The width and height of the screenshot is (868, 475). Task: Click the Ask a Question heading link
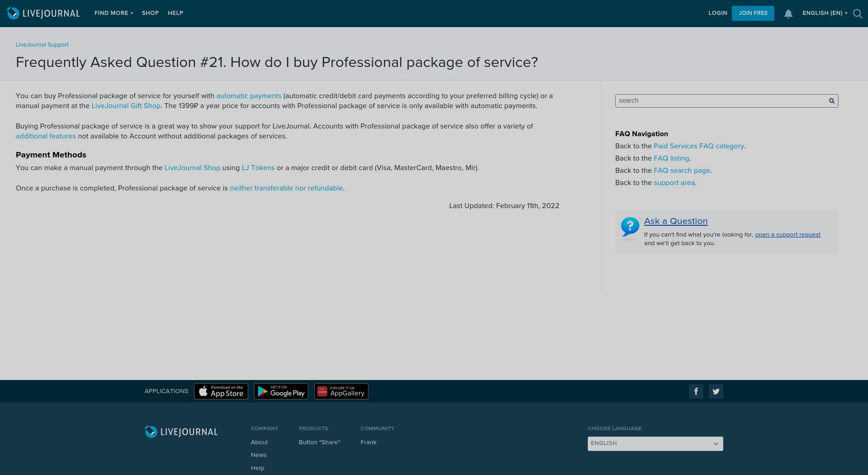coord(676,221)
